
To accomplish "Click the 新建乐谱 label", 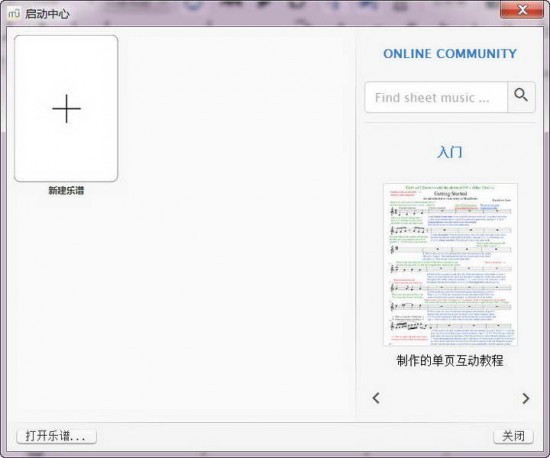I will [x=66, y=190].
